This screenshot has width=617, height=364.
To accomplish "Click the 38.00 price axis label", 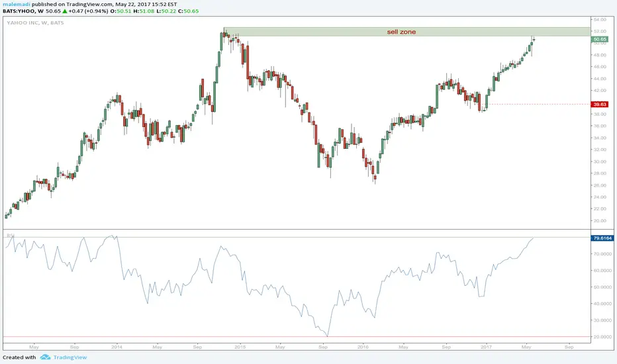I will [600, 114].
